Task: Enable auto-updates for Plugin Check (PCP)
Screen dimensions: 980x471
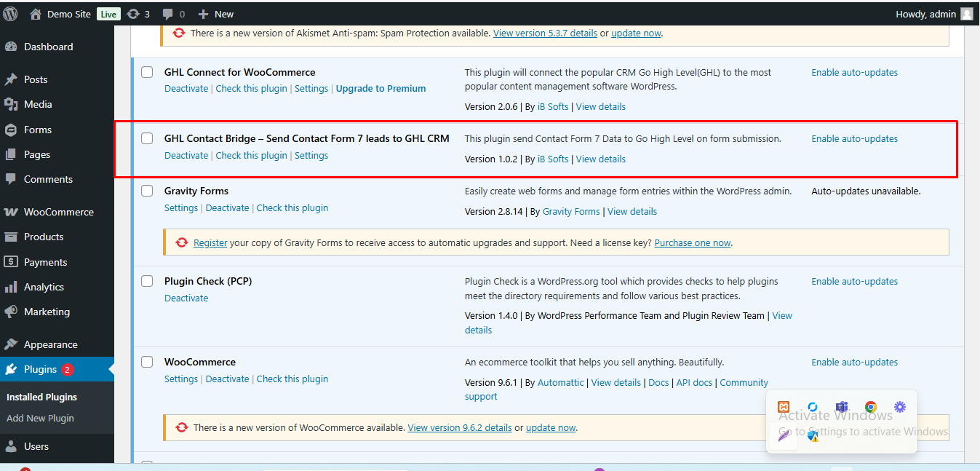Action: pyautogui.click(x=855, y=281)
